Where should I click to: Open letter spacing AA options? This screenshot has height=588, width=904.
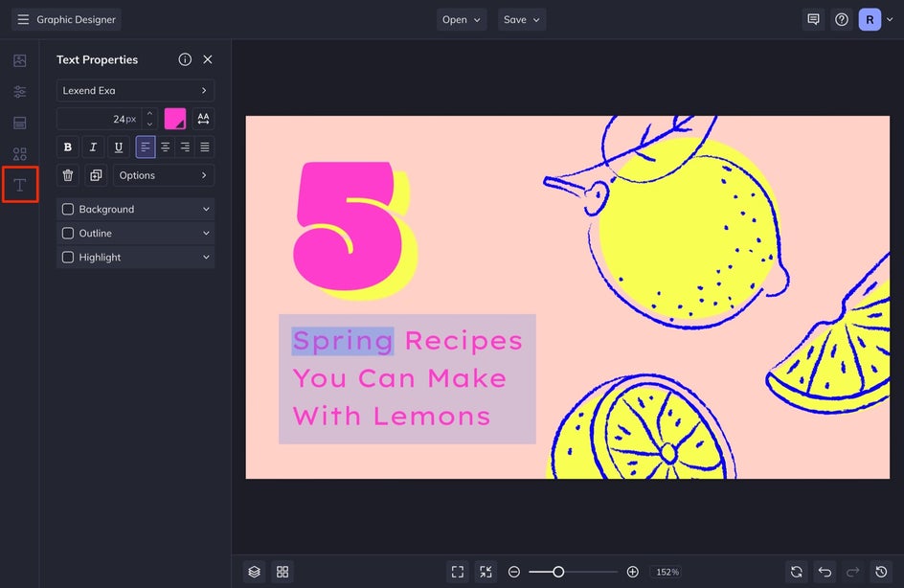click(x=203, y=119)
